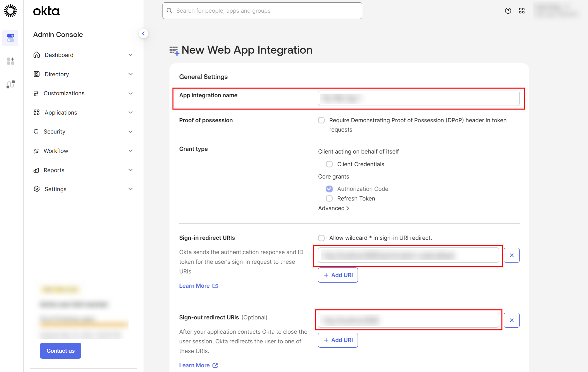Open Learn More for sign-in redirect URIs

(198, 286)
